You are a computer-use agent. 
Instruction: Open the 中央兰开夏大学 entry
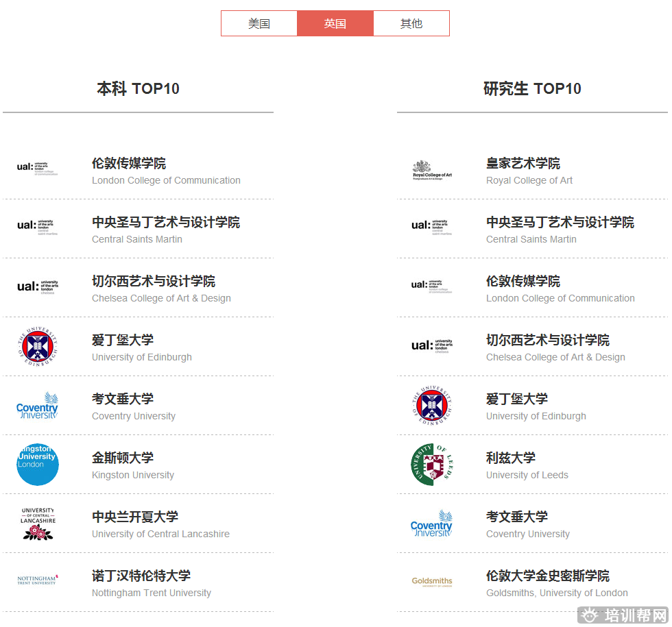coord(135,517)
